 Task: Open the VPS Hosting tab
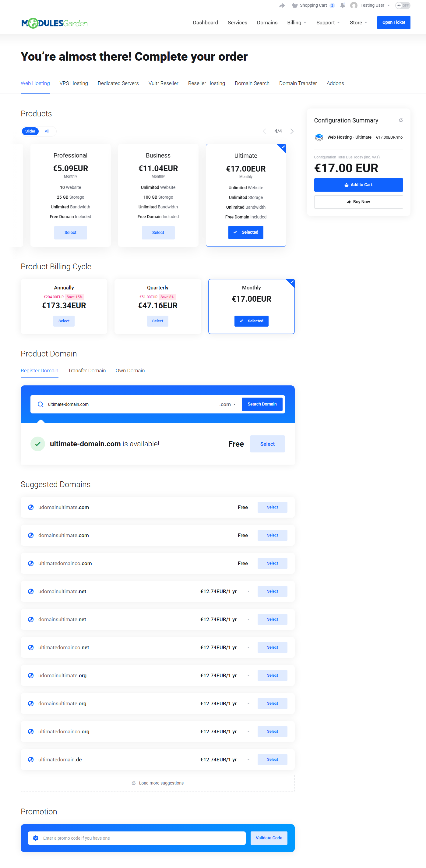(74, 83)
